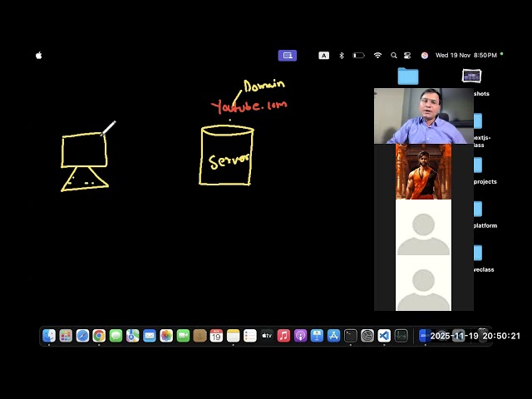
Task: Open the screenshots stack on desktop
Action: (471, 76)
